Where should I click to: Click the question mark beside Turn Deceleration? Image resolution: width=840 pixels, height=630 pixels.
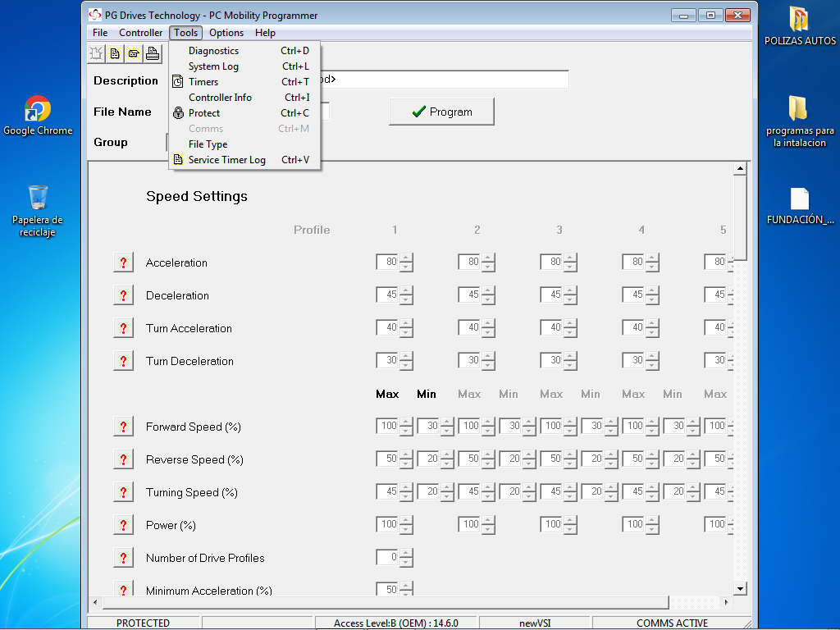click(x=123, y=361)
